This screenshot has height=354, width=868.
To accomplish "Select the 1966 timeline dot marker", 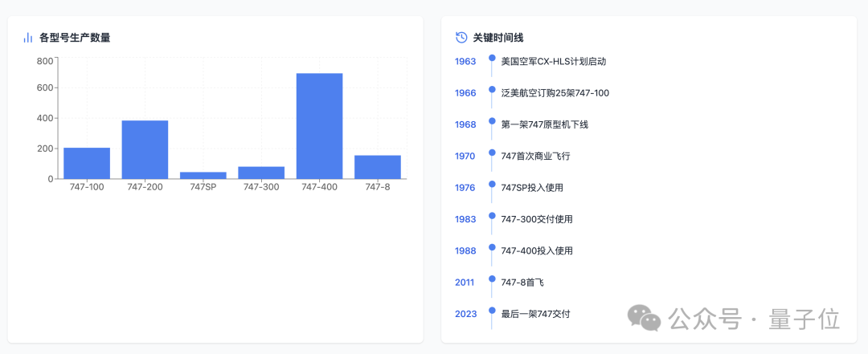I will pos(492,91).
